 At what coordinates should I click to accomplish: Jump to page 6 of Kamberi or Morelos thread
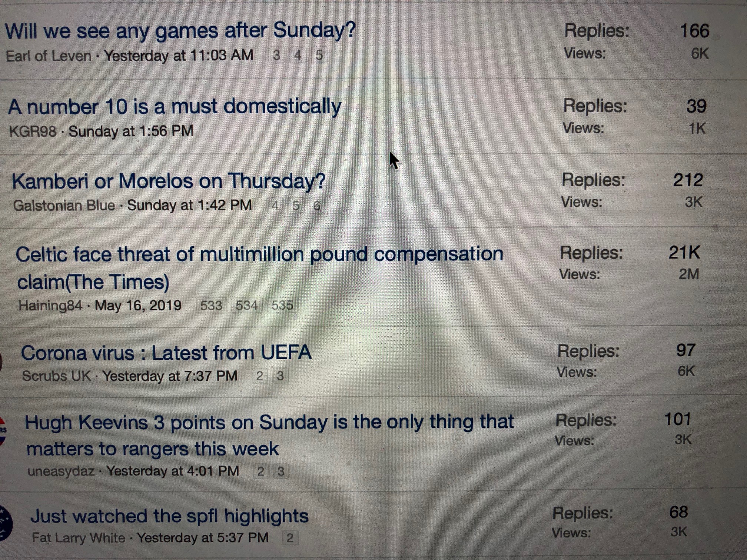[316, 206]
